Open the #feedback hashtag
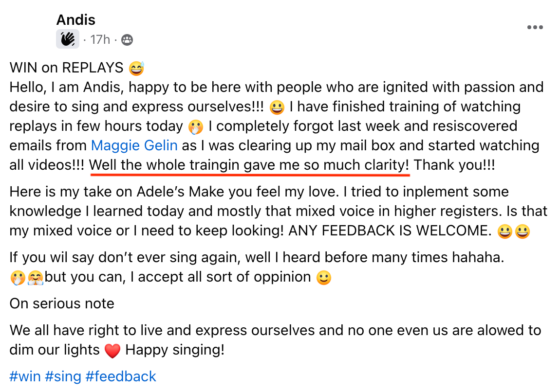 tap(121, 376)
